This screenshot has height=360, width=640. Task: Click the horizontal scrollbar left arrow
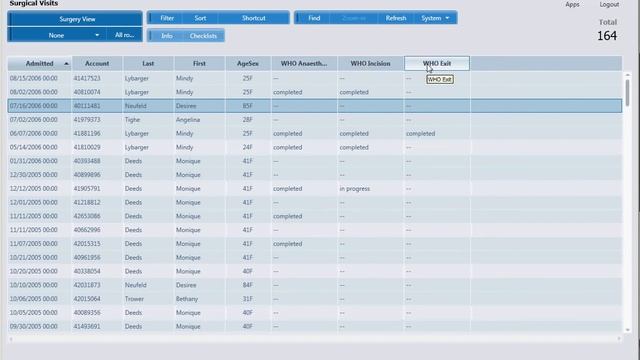11,339
